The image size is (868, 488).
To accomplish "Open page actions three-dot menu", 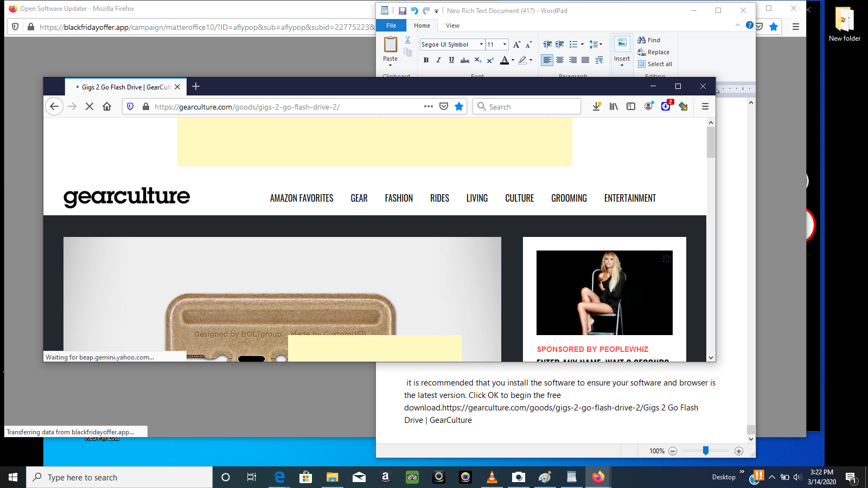I will (429, 106).
